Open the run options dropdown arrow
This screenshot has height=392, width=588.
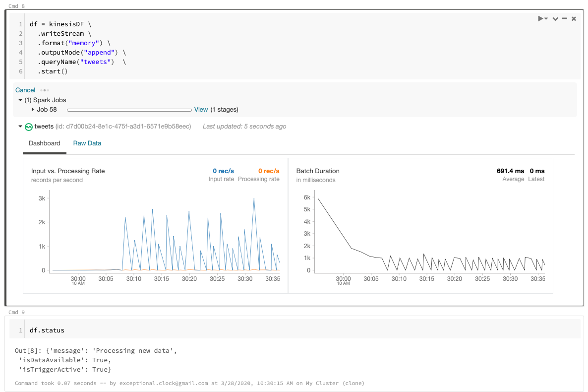click(546, 19)
